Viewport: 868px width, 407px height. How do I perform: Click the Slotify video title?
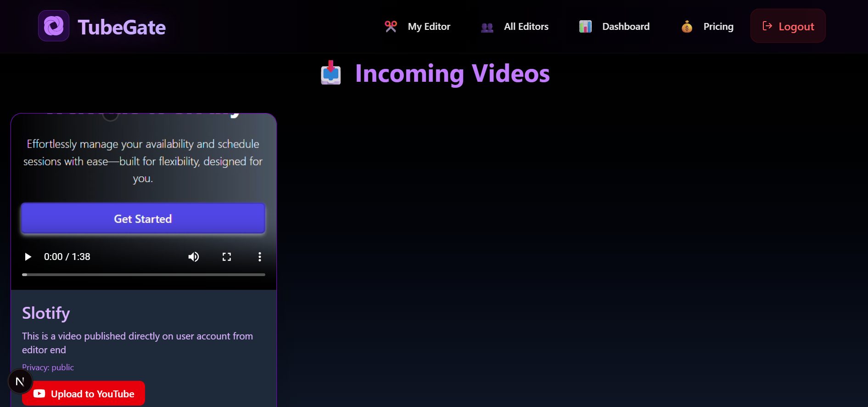[x=46, y=313]
